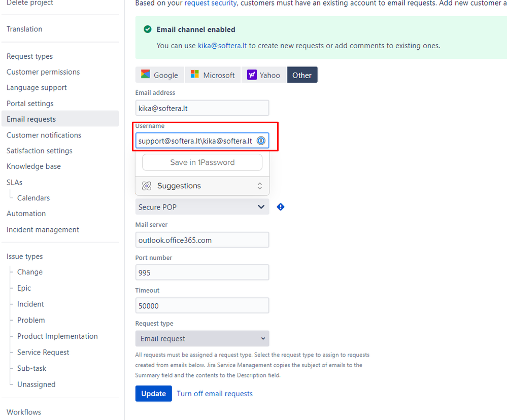Select Email requests in the sidebar
The width and height of the screenshot is (507, 420).
tap(60, 119)
